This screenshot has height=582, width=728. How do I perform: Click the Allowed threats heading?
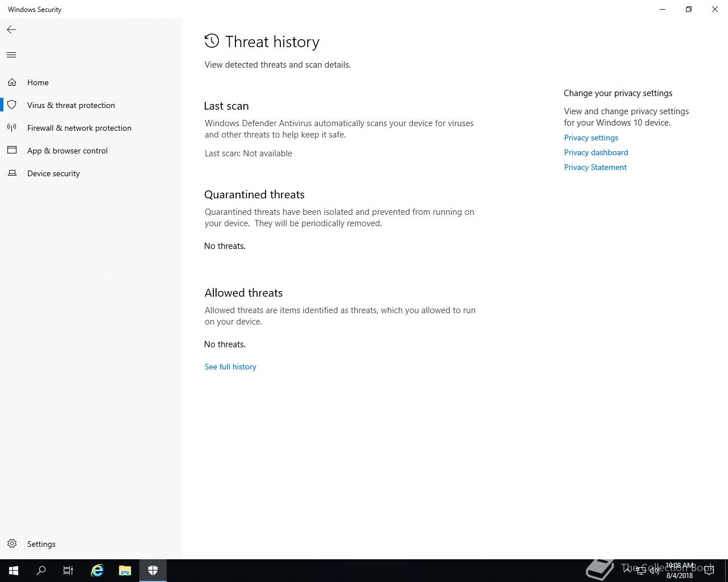pyautogui.click(x=243, y=293)
